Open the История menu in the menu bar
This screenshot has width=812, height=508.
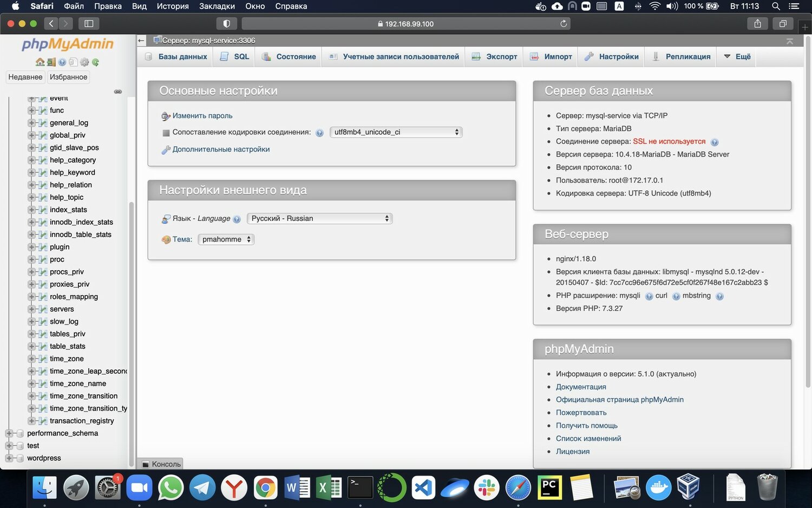173,6
